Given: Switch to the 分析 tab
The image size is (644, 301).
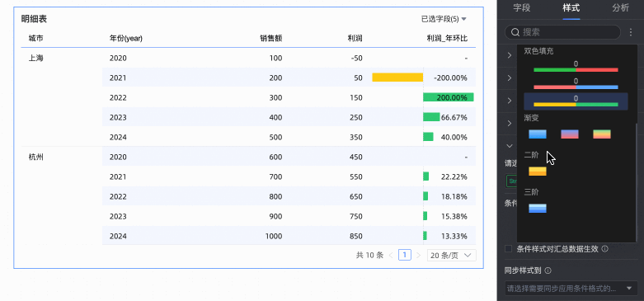Looking at the screenshot, I should tap(620, 7).
